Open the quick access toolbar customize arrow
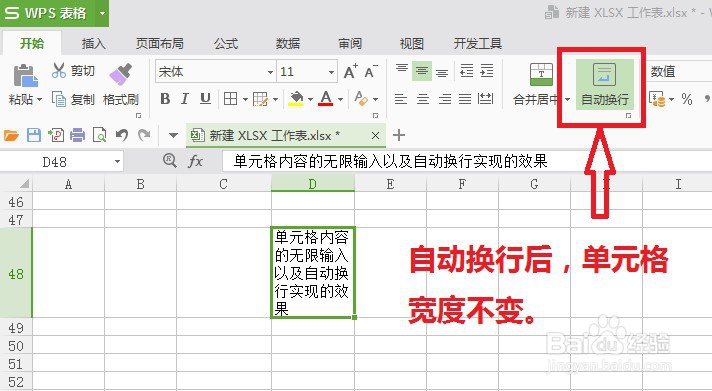 click(x=173, y=135)
